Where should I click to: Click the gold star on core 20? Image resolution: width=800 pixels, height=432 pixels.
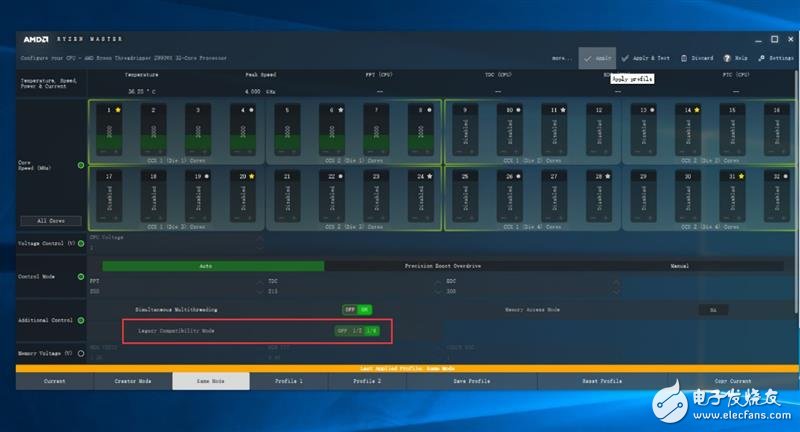pyautogui.click(x=252, y=176)
